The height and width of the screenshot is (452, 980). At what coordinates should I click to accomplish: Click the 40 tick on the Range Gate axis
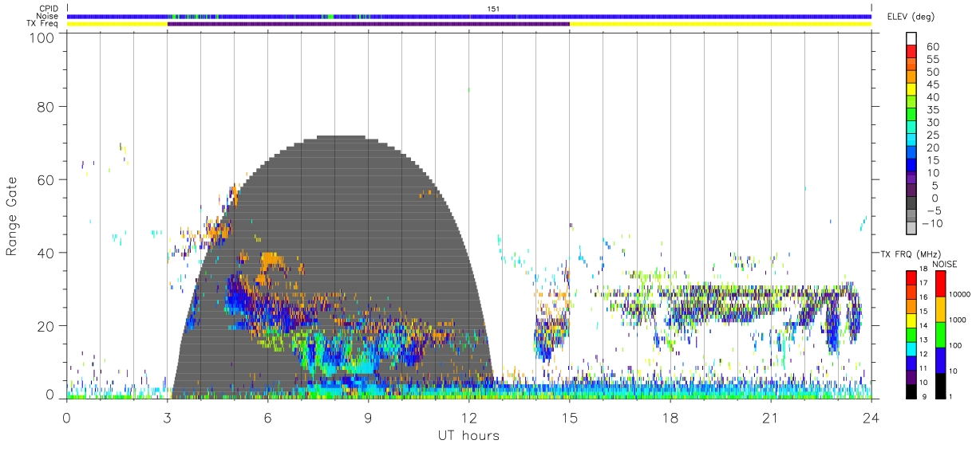(47, 253)
